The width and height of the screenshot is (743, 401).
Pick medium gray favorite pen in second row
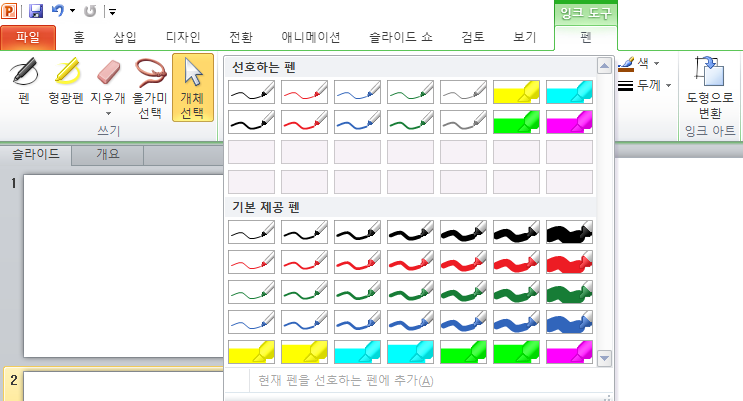(463, 122)
